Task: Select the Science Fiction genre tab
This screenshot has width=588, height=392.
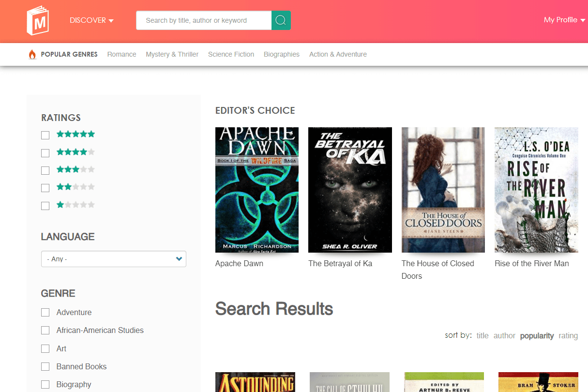Action: tap(231, 54)
